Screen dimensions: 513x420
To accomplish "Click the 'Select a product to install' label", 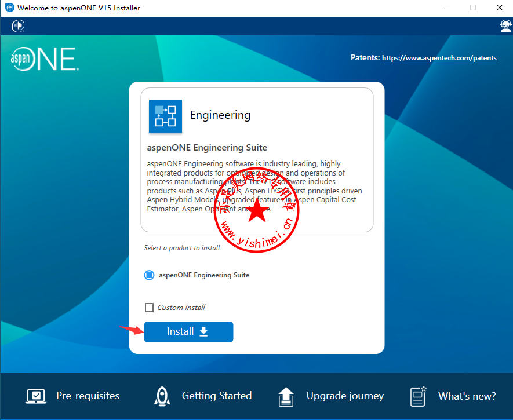I will tap(182, 248).
